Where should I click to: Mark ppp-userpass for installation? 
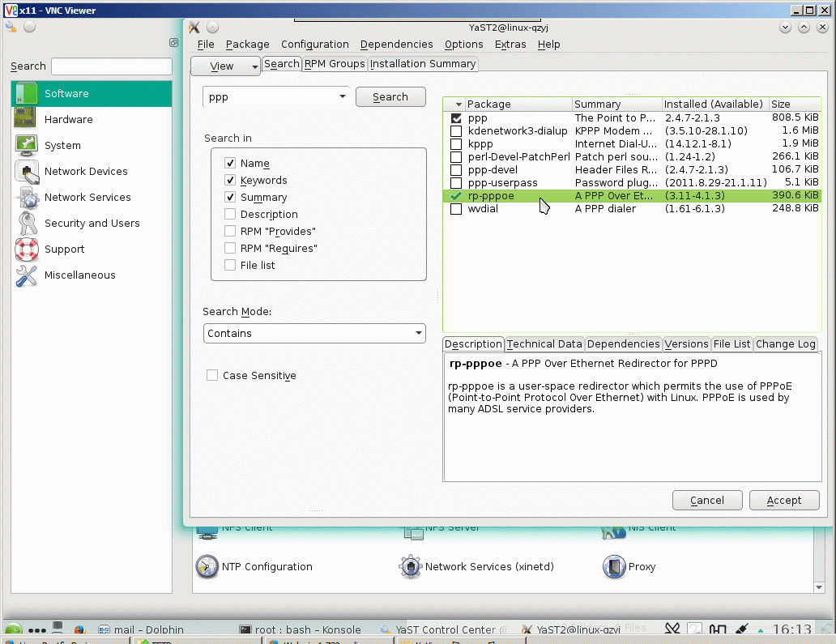point(456,183)
